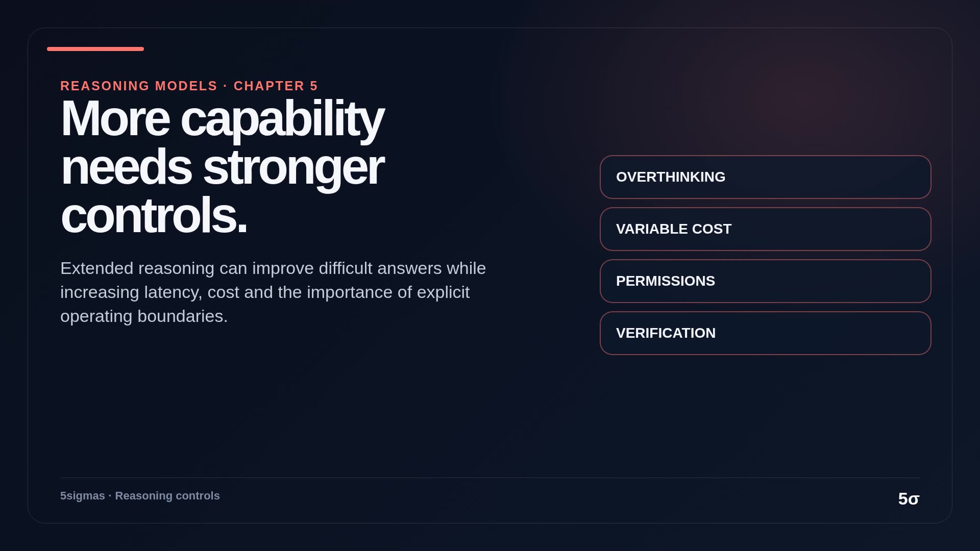
Task: Open the PERMISSIONS pill
Action: (766, 281)
